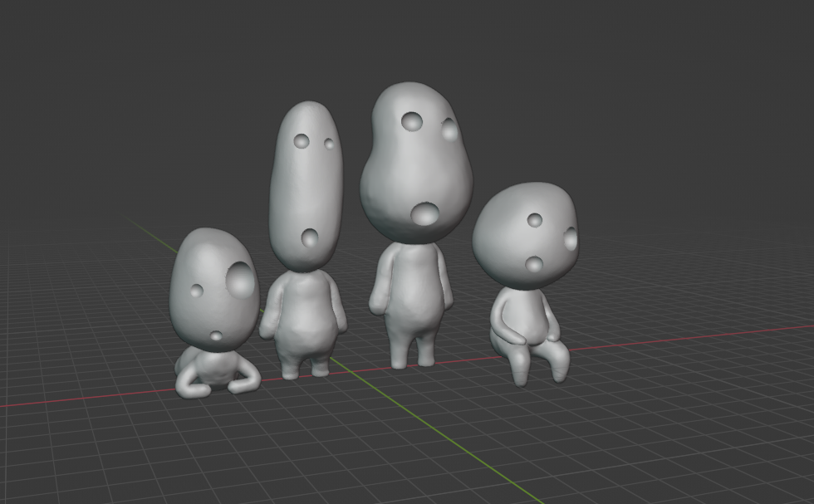Select the standing figure with tall narrow head

305,240
